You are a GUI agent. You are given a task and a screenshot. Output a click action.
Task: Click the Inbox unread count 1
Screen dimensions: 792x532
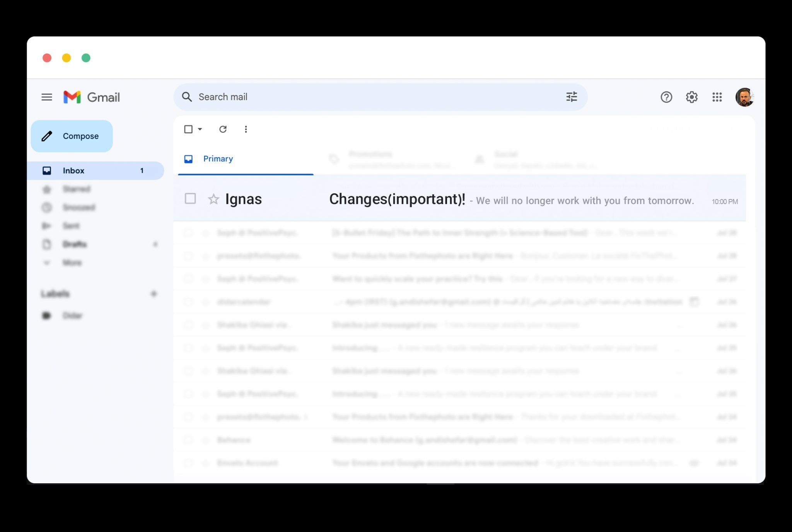[142, 171]
